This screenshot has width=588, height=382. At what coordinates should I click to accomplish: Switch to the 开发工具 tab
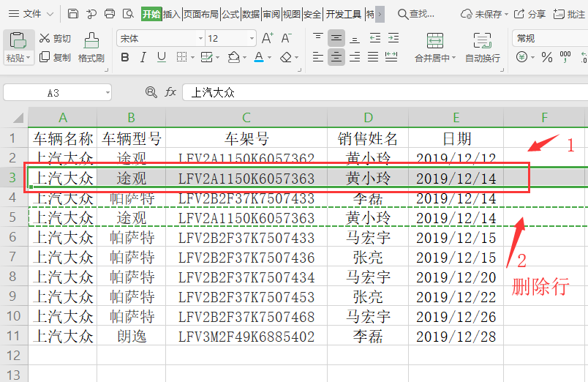click(x=344, y=14)
